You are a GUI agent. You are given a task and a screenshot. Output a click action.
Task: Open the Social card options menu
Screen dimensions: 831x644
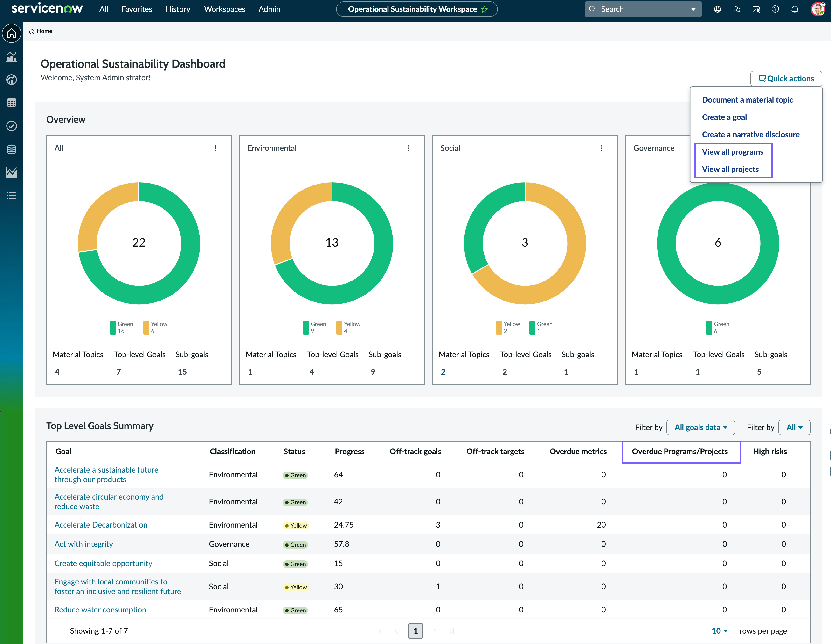(602, 148)
